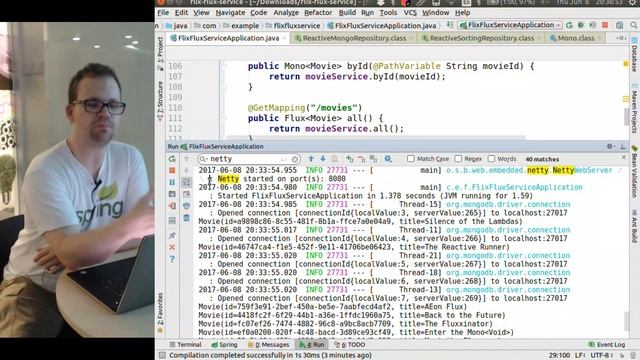Open FlixFluxServiceApplication run configuration dropdown

(x=511, y=25)
